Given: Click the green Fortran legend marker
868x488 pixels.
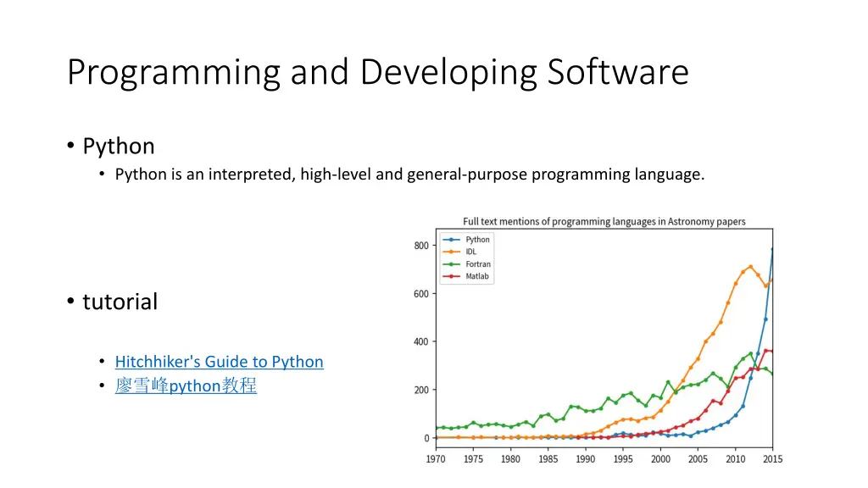Looking at the screenshot, I should 453,264.
